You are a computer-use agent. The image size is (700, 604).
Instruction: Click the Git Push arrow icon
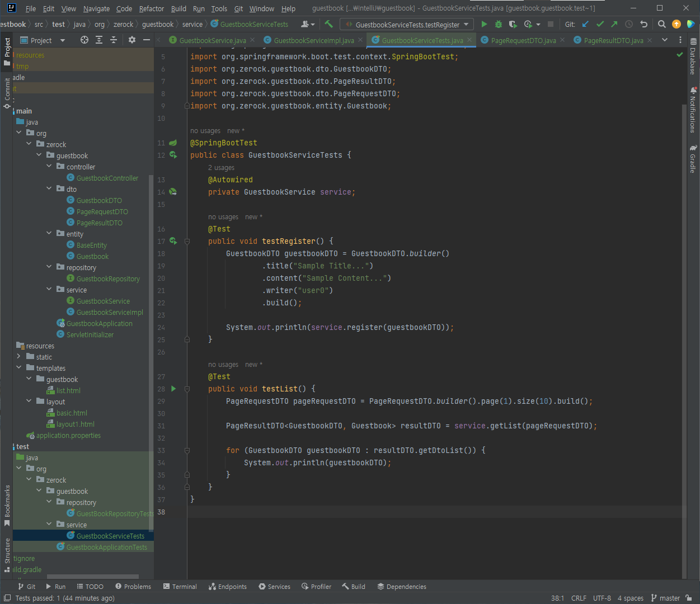click(x=614, y=24)
